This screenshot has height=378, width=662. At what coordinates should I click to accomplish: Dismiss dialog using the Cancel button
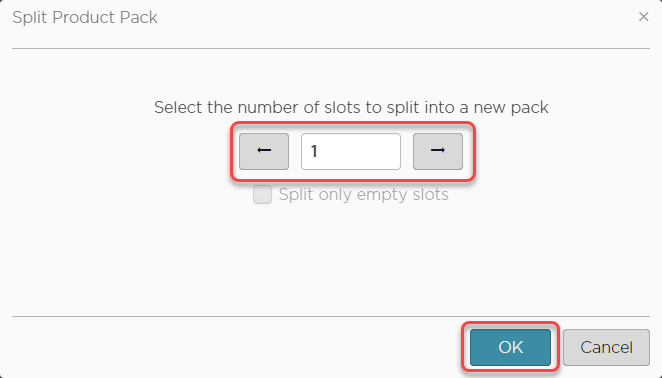coord(606,347)
